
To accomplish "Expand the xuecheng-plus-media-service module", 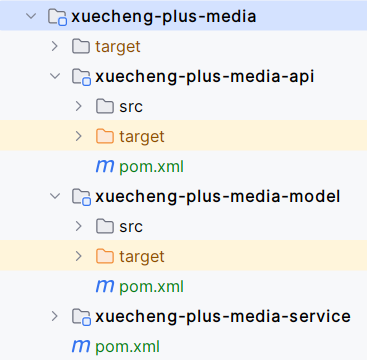I will [55, 316].
